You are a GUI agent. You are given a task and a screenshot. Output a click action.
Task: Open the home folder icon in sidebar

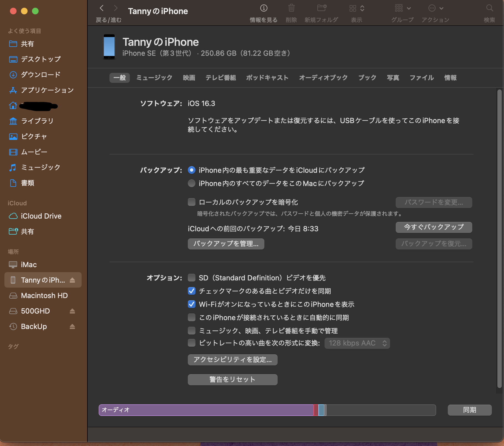pos(13,106)
